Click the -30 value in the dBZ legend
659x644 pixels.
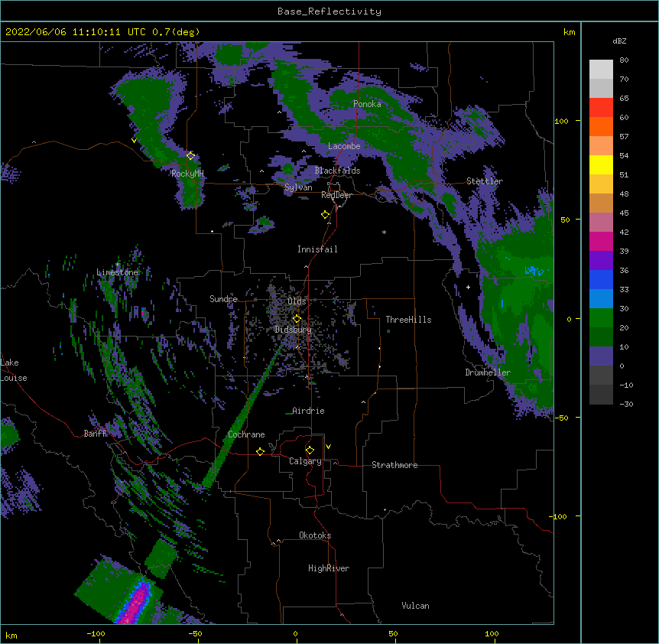[626, 404]
